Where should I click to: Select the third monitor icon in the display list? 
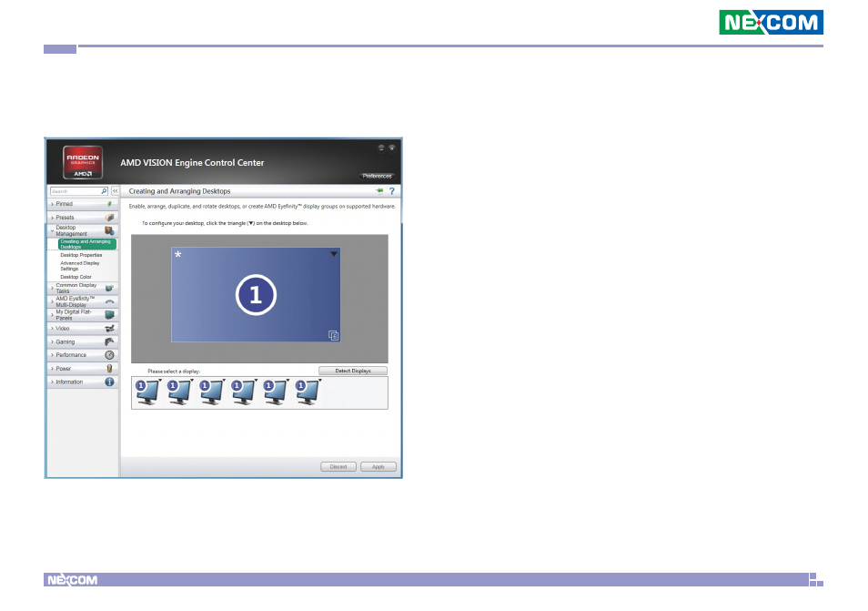click(212, 392)
